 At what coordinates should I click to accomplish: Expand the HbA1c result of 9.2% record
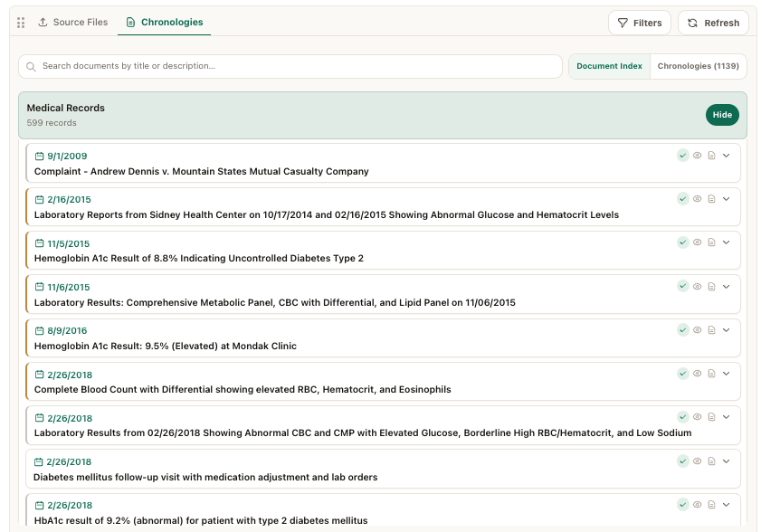726,504
